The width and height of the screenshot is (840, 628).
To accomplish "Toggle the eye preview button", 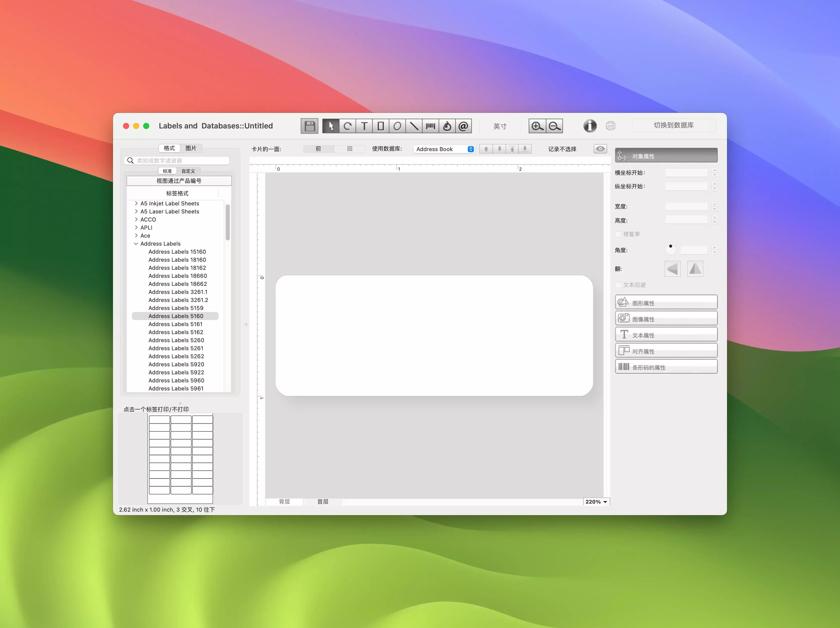I will point(600,149).
